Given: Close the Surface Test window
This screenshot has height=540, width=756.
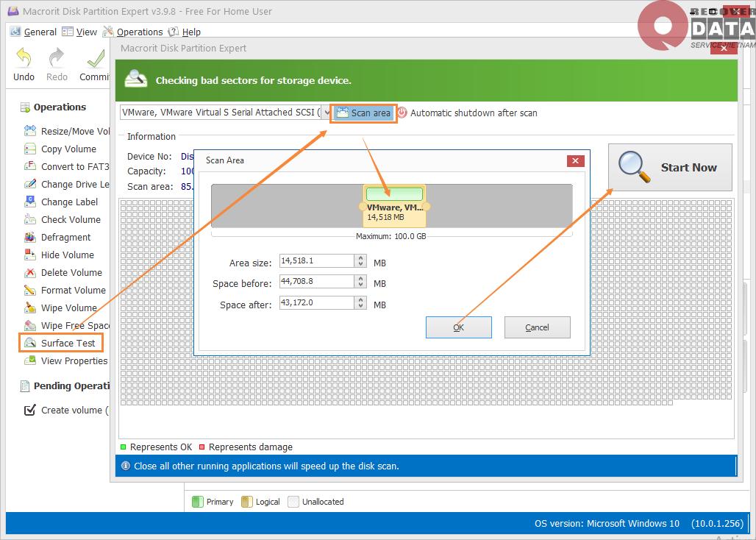Looking at the screenshot, I should [x=724, y=49].
